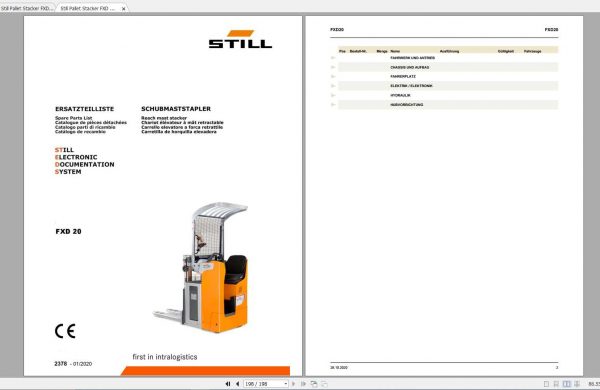Click the STILL logo on cover page
Image resolution: width=600 pixels, height=390 pixels.
(x=240, y=39)
